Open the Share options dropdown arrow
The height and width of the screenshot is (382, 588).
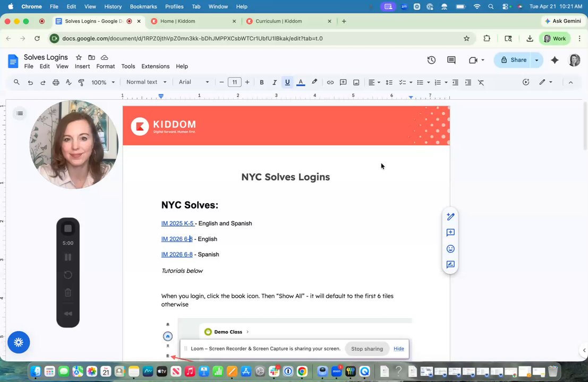(x=536, y=60)
